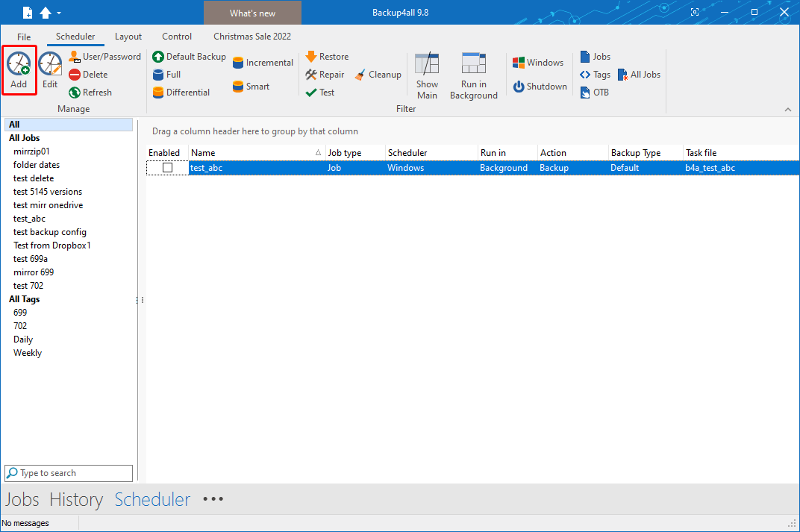Image resolution: width=800 pixels, height=532 pixels.
Task: Click the Smart backup icon
Action: pos(250,86)
